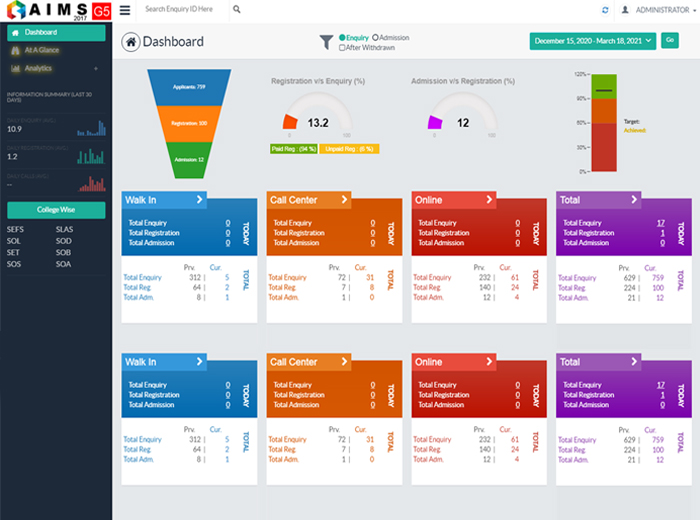
Task: Expand the Analytics submenu plus sign
Action: [x=96, y=69]
